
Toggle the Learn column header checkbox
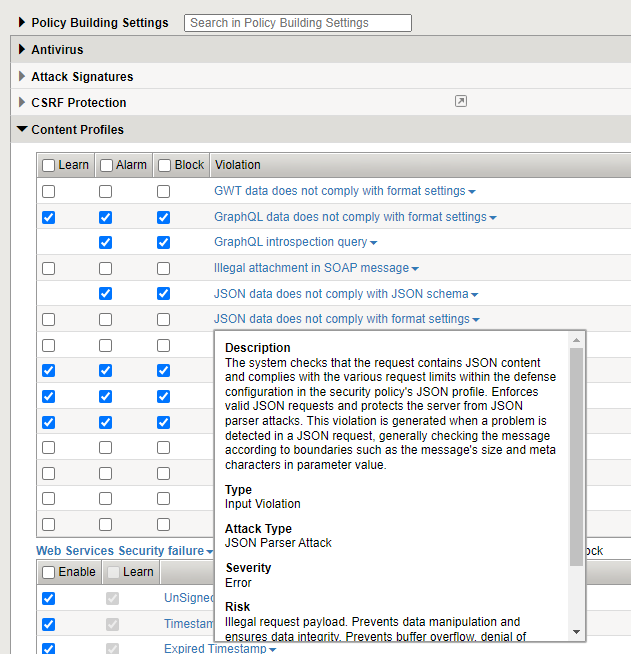click(48, 165)
